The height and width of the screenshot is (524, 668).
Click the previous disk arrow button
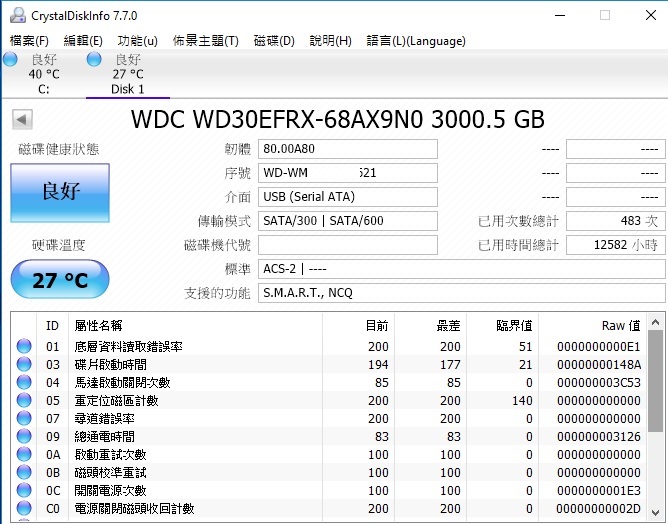click(22, 120)
